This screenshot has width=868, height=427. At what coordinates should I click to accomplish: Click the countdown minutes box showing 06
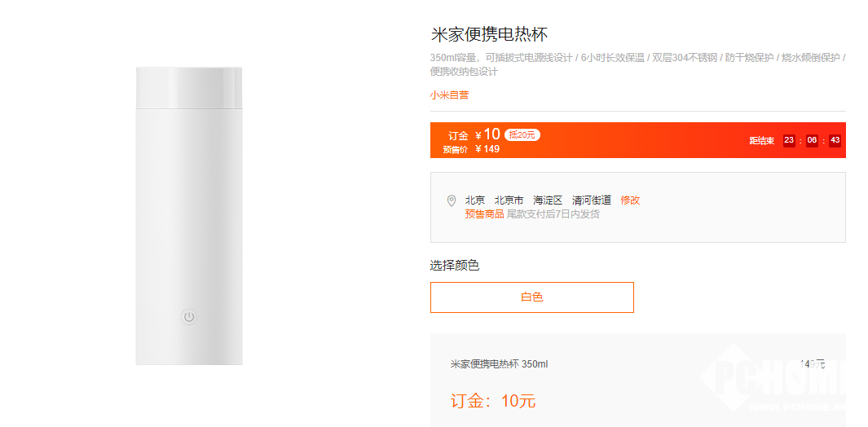812,140
